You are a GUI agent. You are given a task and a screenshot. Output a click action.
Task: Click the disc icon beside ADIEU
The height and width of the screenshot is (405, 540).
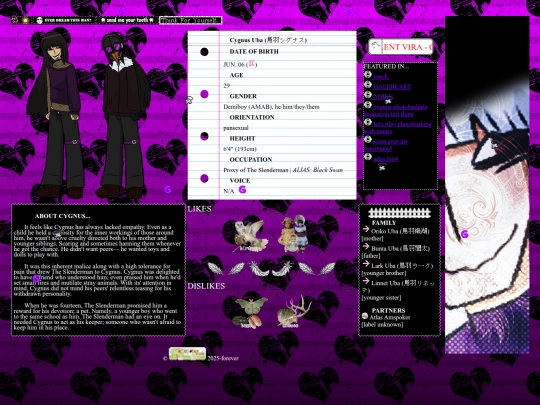368,95
